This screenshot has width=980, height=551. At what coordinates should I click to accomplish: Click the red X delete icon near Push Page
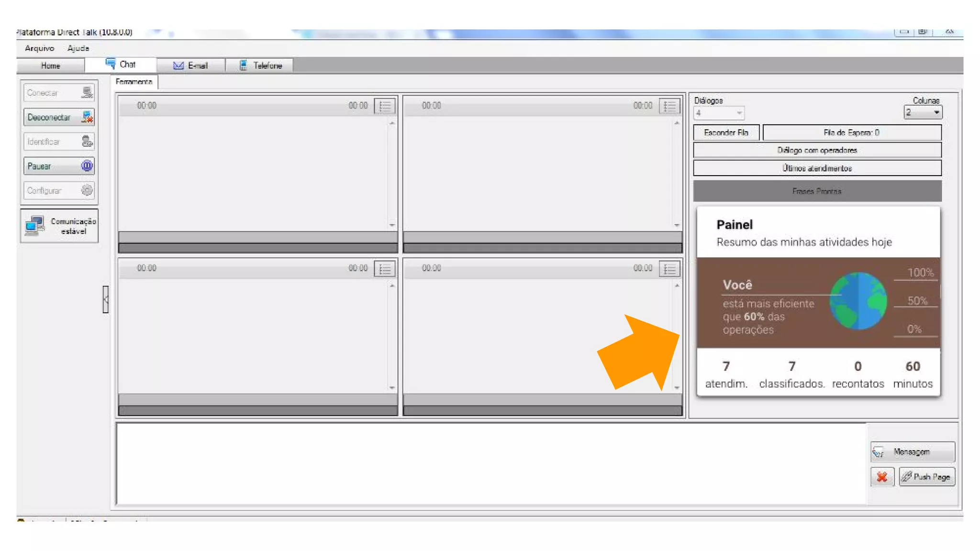(882, 477)
